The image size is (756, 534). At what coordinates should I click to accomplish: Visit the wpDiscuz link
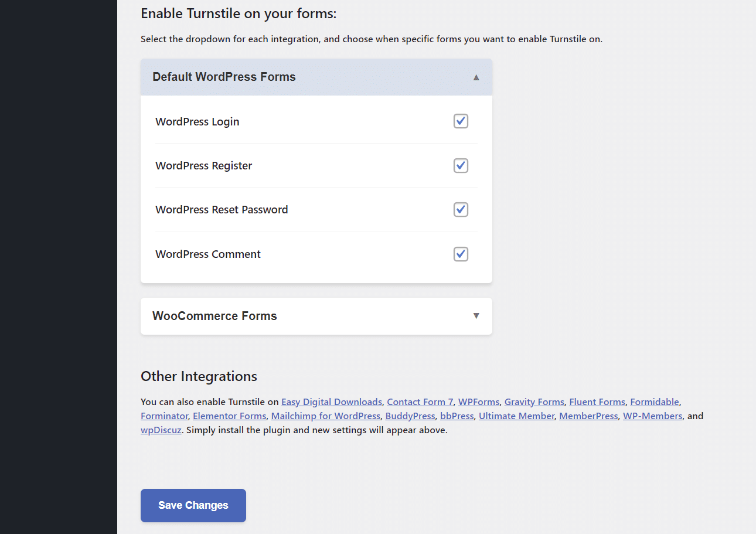(161, 430)
